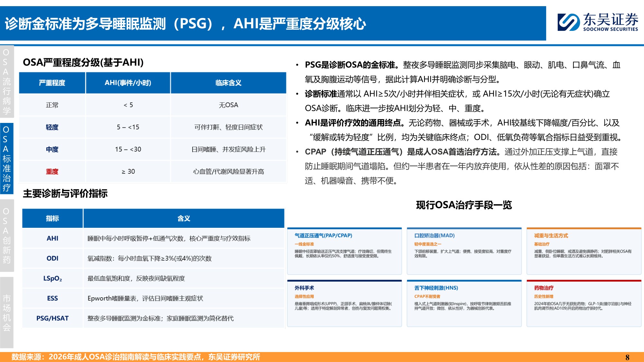The width and height of the screenshot is (644, 362).
Task: Click the 数据来源 footer text
Action: pyautogui.click(x=136, y=357)
